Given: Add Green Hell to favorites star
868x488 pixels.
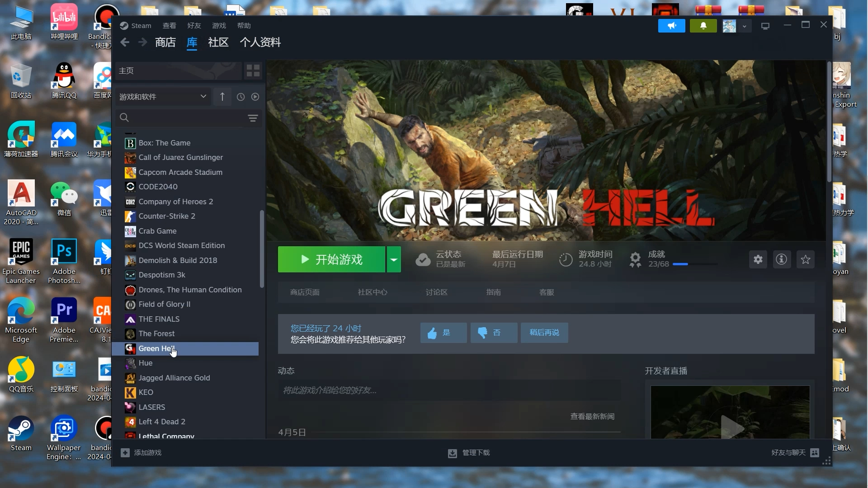Looking at the screenshot, I should tap(805, 259).
